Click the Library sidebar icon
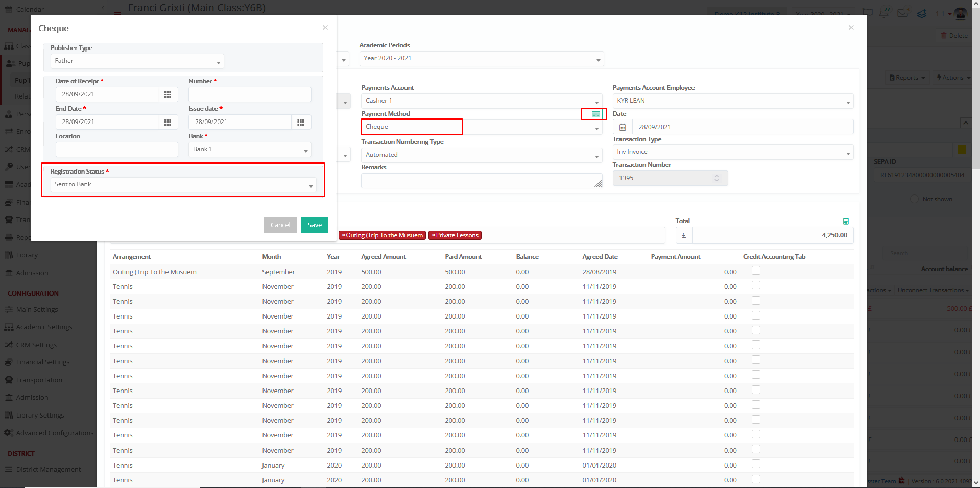The image size is (980, 488). click(x=9, y=255)
